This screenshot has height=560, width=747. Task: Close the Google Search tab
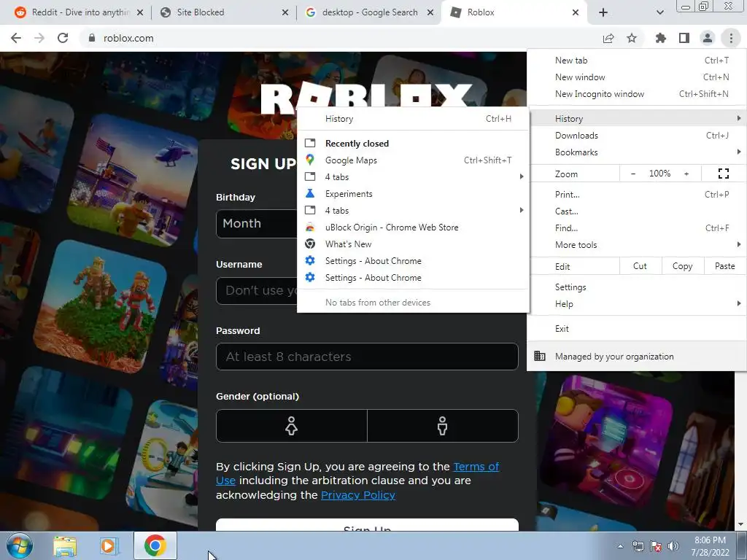pos(430,12)
